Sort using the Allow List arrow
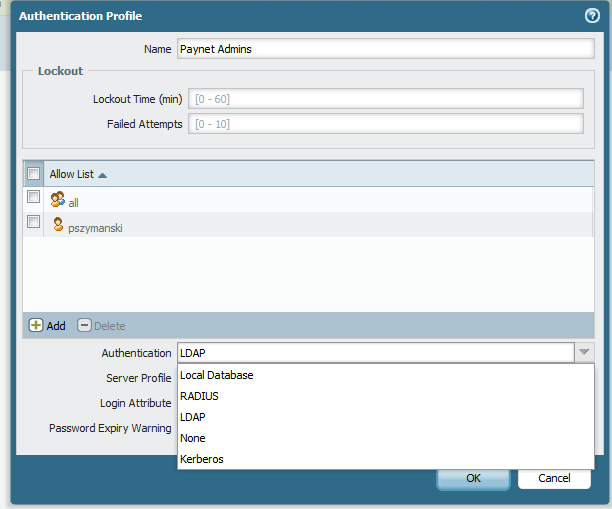 click(x=102, y=175)
